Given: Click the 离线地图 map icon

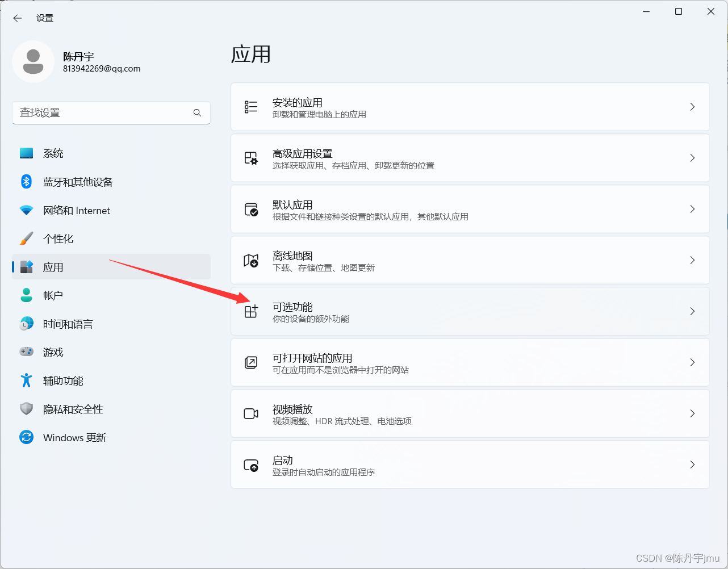Looking at the screenshot, I should click(x=251, y=260).
